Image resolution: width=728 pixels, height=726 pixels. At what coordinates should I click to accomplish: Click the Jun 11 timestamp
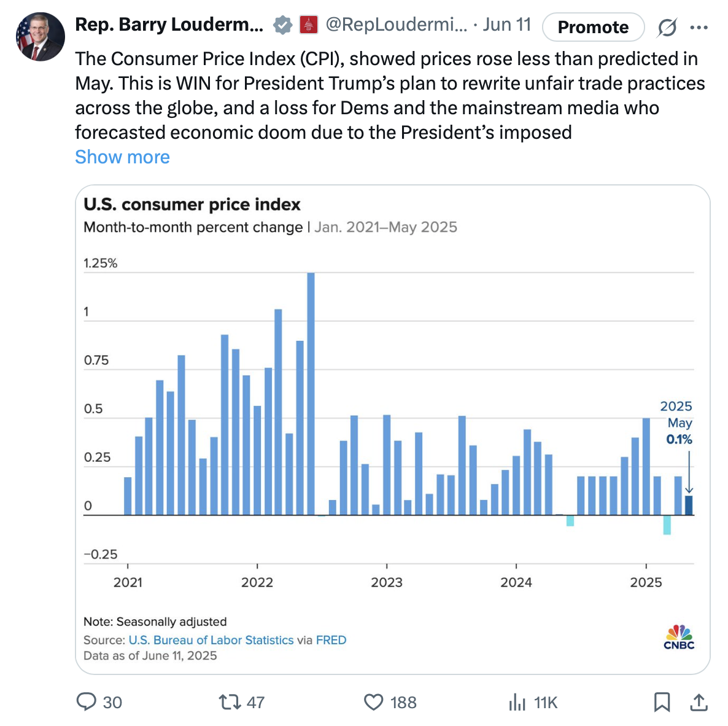pyautogui.click(x=506, y=25)
